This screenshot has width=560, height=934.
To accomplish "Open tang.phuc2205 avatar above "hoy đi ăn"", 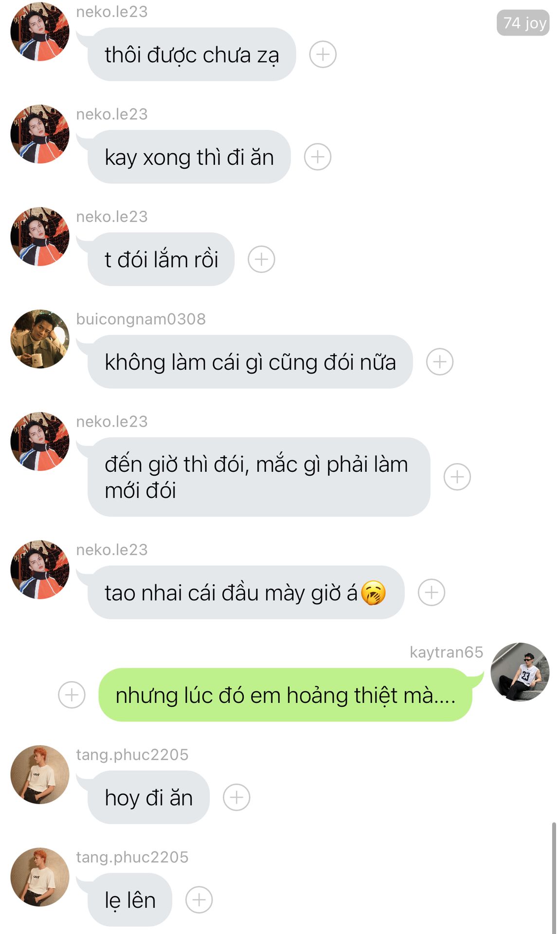I will pyautogui.click(x=40, y=774).
